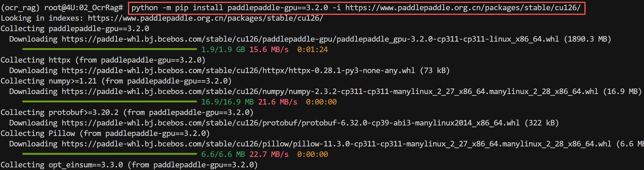
Task: Open the numpy-2.3.2 wheel download URL
Action: (x=330, y=92)
